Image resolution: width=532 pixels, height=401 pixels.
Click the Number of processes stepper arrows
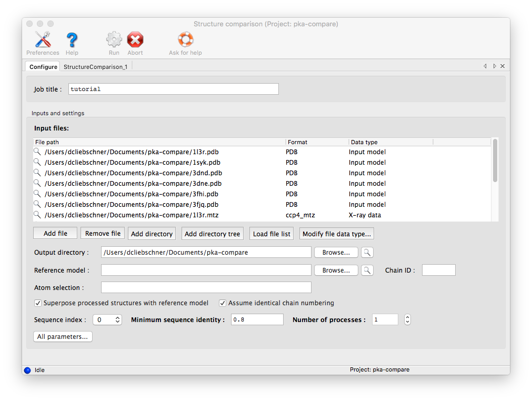click(407, 319)
